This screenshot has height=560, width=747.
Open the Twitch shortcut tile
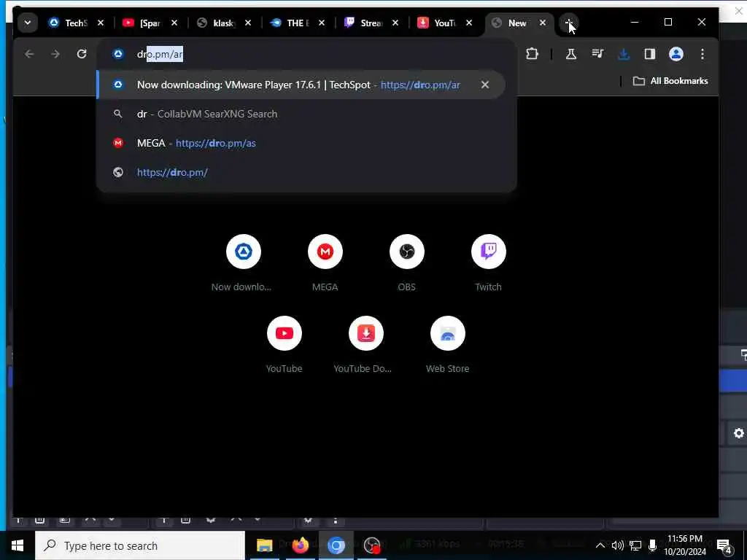click(488, 262)
